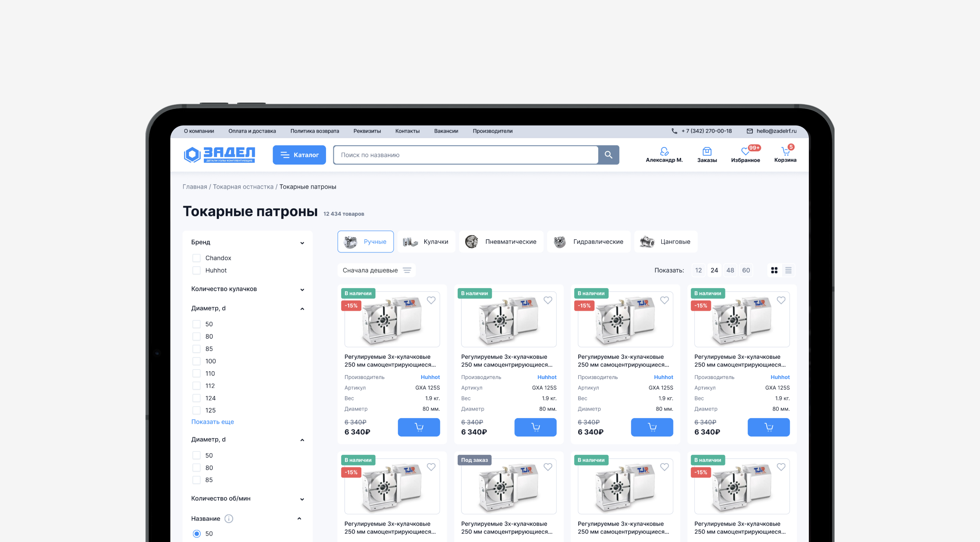The image size is (980, 542).
Task: Show 12 items per page
Action: point(699,270)
